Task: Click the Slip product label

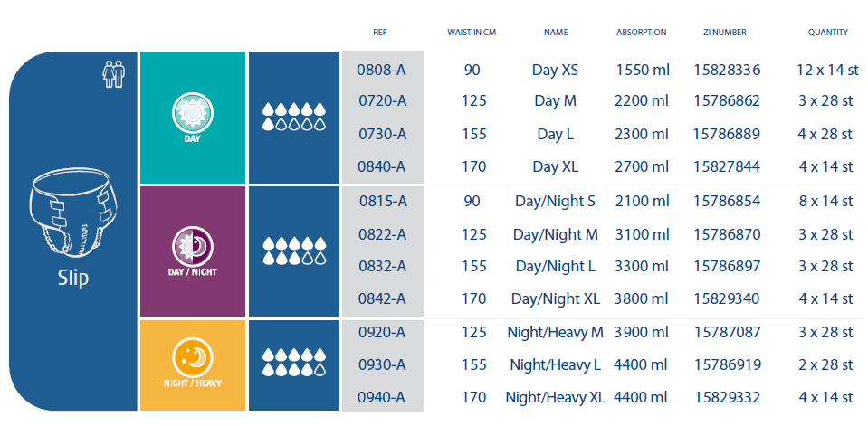Action: click(x=73, y=279)
